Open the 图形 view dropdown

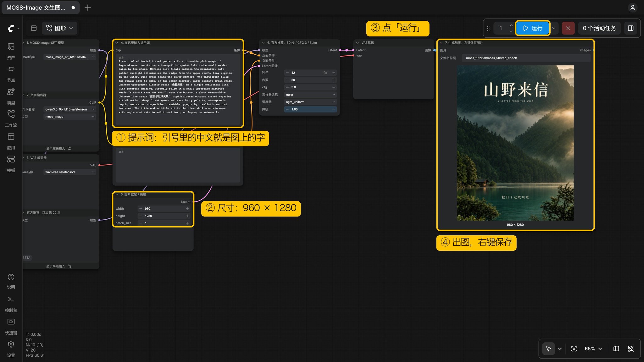(x=59, y=28)
